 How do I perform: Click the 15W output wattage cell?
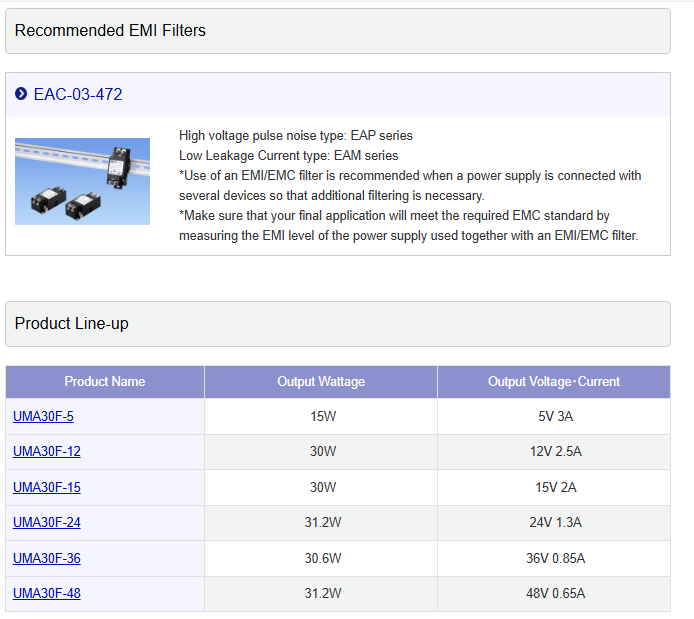point(322,417)
